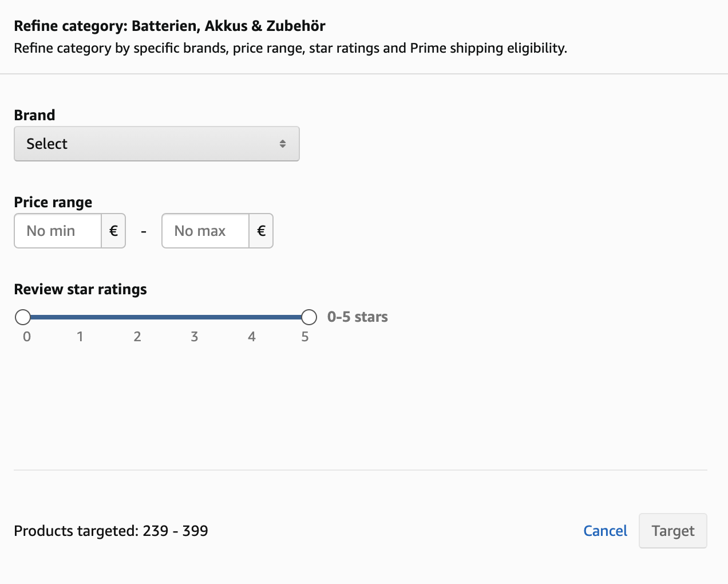
Task: Click the 3 tick on the rating slider
Action: (x=195, y=337)
